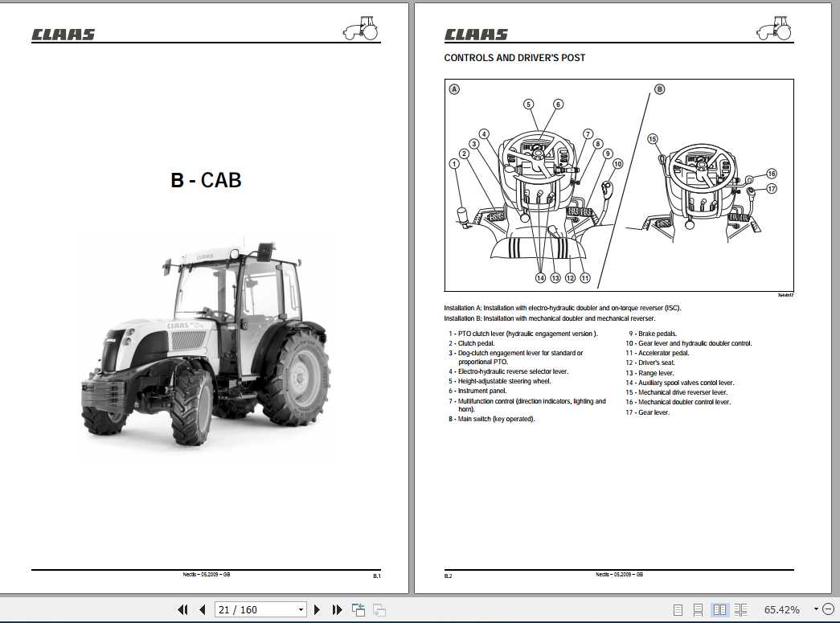Open the page number dropdown list
Screen dimensions: 840x623
click(x=301, y=609)
